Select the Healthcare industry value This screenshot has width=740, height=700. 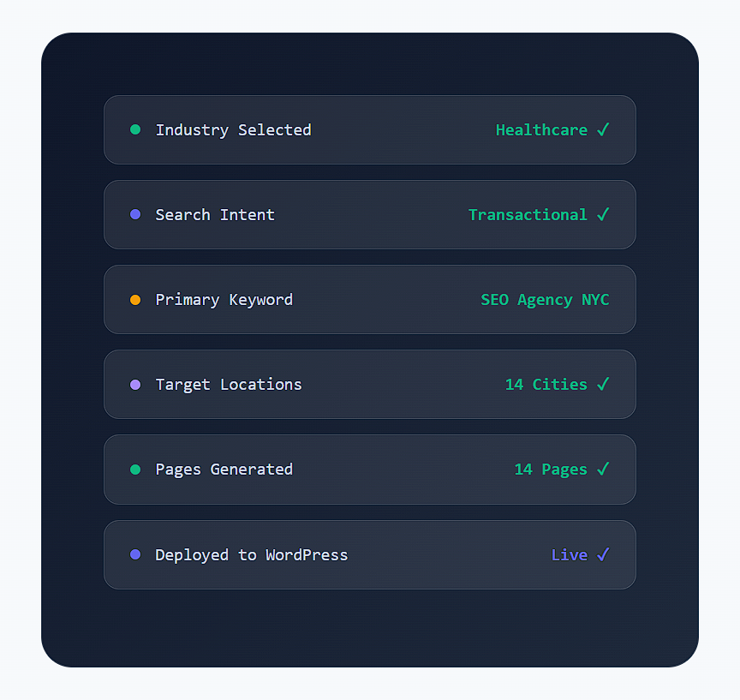(541, 130)
